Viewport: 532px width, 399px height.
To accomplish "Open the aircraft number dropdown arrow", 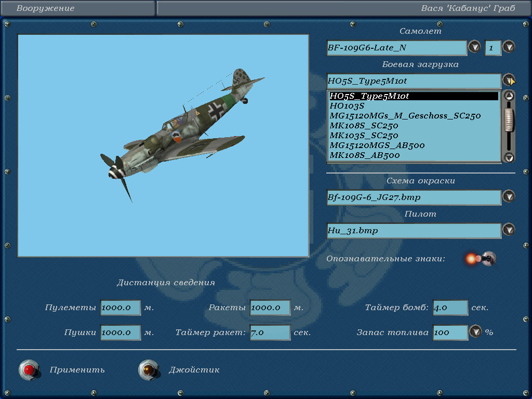I will 509,47.
